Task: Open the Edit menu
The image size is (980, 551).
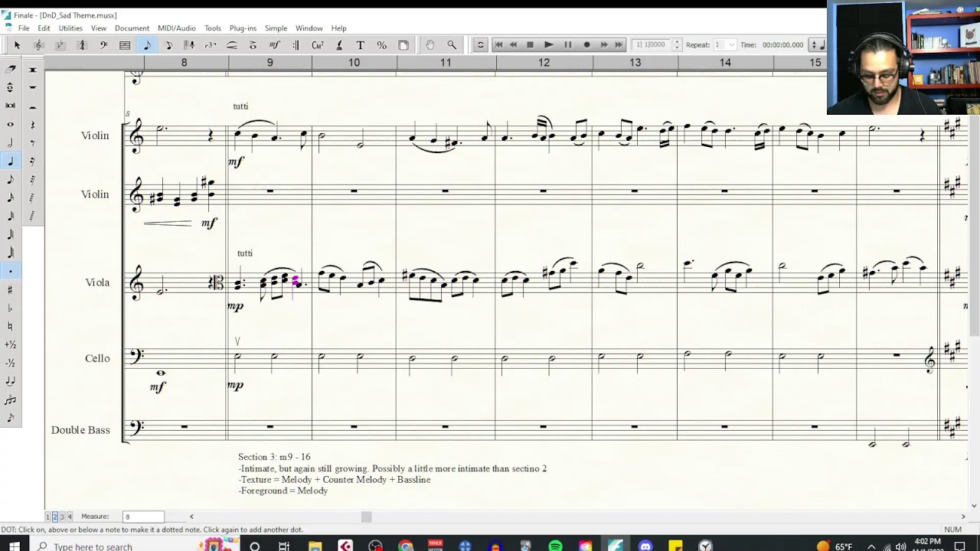Action: pos(44,28)
